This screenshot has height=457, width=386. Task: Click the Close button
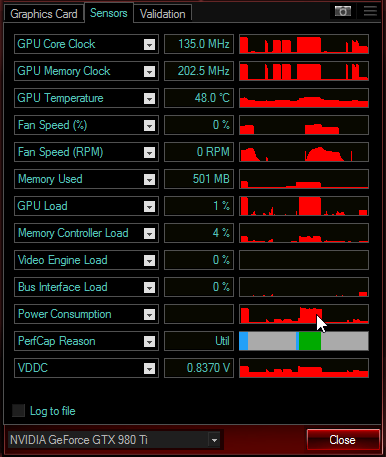tap(343, 440)
